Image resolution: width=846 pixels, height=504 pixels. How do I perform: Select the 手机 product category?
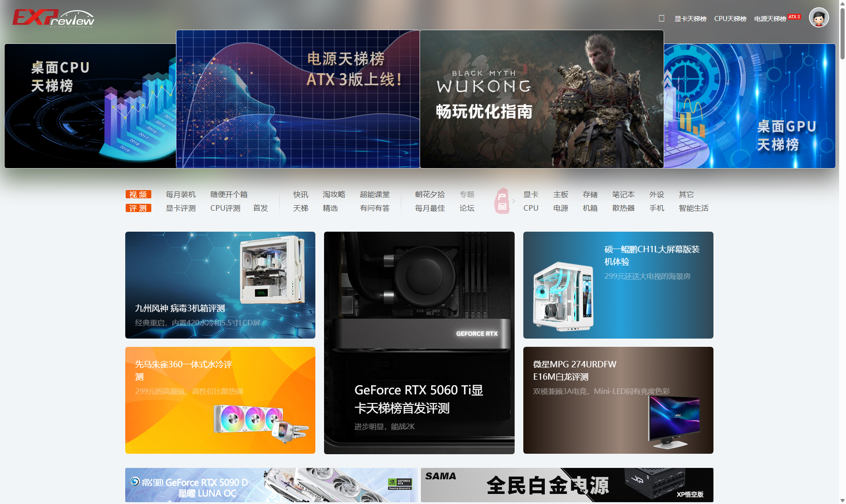pyautogui.click(x=657, y=208)
